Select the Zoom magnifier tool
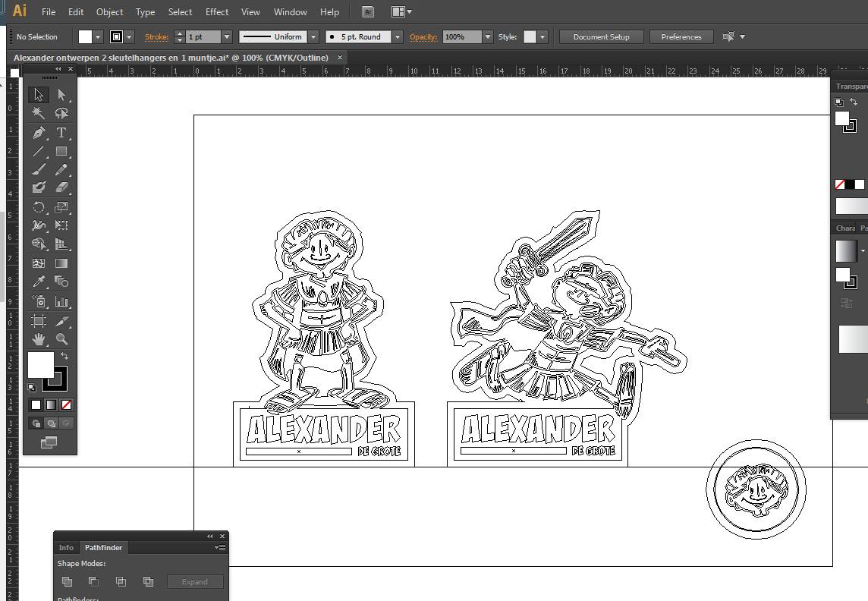Viewport: 868px width, 601px height. point(61,339)
